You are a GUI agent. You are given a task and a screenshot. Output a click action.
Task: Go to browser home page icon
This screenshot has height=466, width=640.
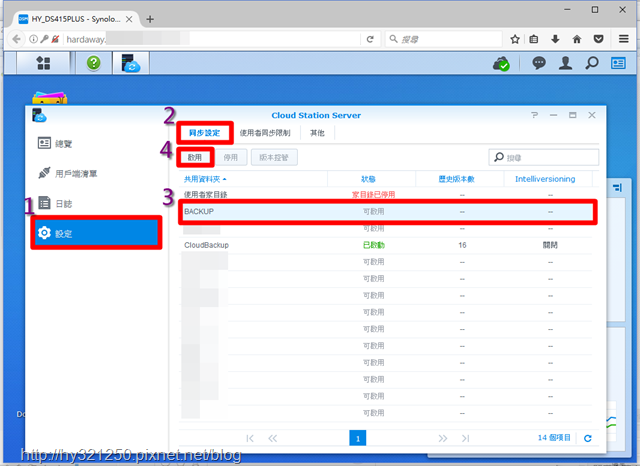(577, 39)
